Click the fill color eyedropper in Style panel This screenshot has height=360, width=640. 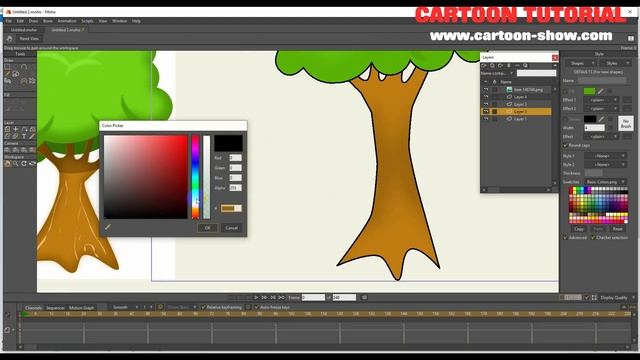point(601,91)
